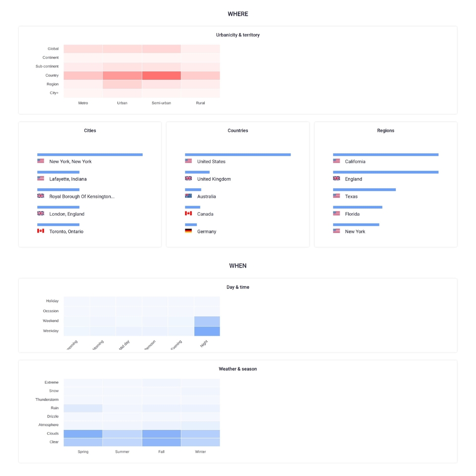Select the Clouds / Spring heatmap cell
The width and height of the screenshot is (476, 476).
pyautogui.click(x=83, y=434)
